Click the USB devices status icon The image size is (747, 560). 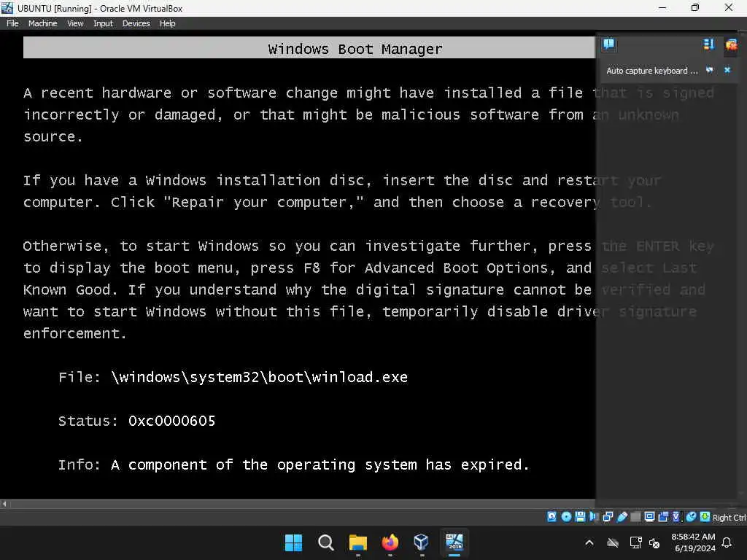622,517
